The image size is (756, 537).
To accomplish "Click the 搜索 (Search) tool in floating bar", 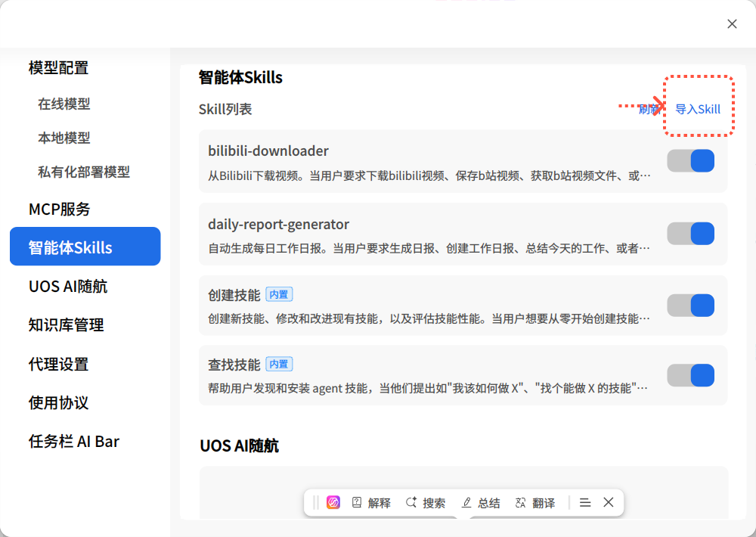I will pyautogui.click(x=426, y=502).
